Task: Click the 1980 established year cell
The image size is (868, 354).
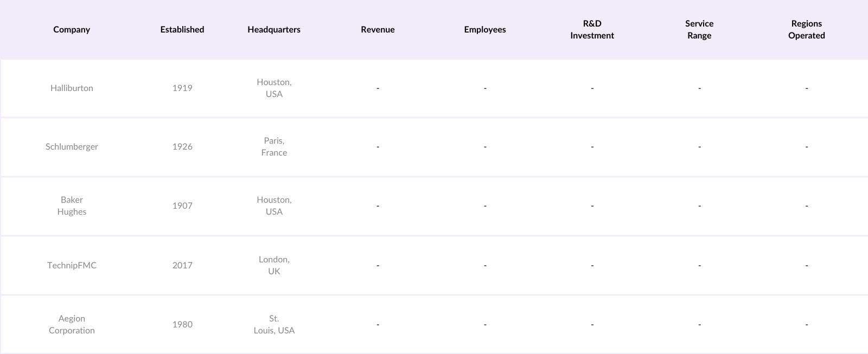Action: click(182, 325)
